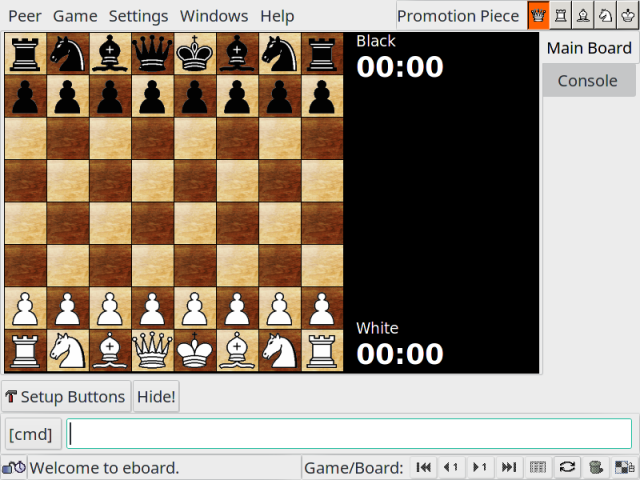The height and width of the screenshot is (480, 640).
Task: Select queen as the promotion piece
Action: point(539,16)
